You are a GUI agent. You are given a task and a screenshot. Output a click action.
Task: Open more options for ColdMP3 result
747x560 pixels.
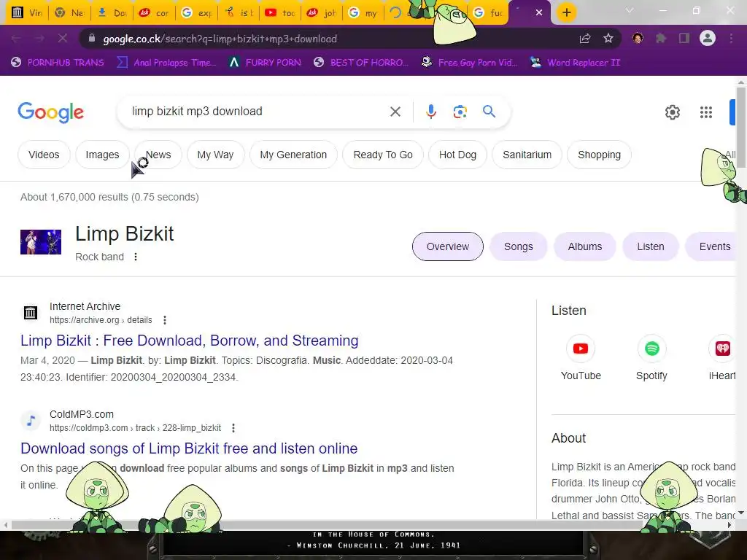pos(233,427)
